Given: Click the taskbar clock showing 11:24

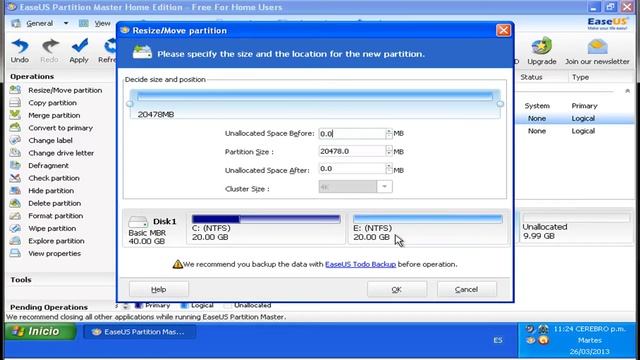Looking at the screenshot, I should [x=589, y=329].
